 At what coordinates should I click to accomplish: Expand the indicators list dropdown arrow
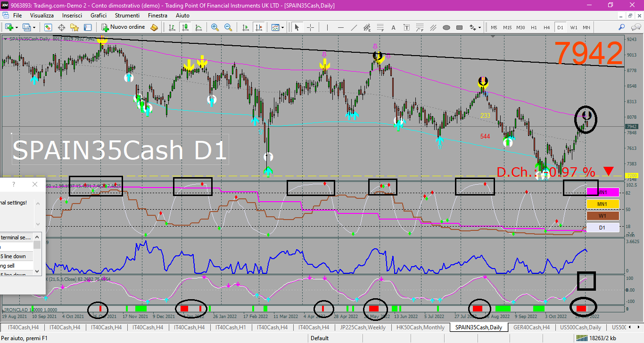click(282, 27)
